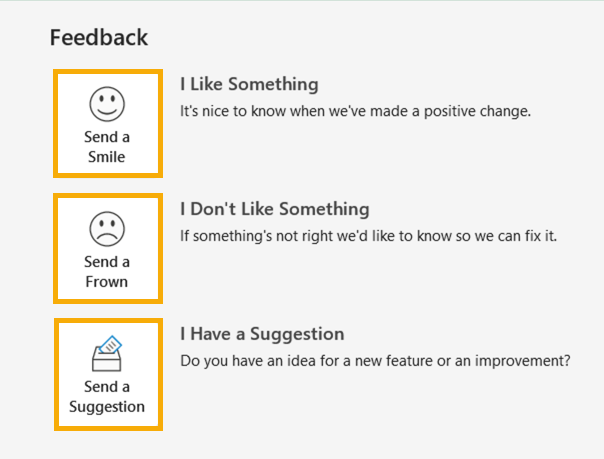The width and height of the screenshot is (604, 459).
Task: Click the word 'Suggestion' on the third button
Action: (x=107, y=407)
